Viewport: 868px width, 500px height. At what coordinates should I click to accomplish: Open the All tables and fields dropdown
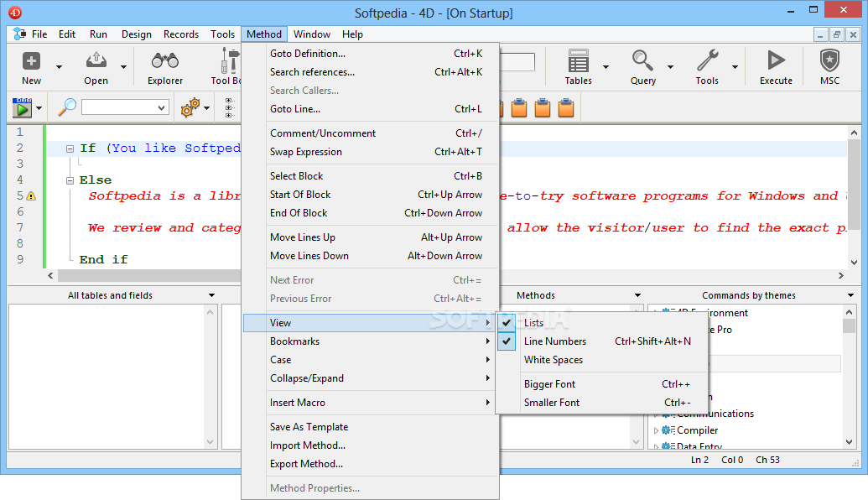point(211,295)
